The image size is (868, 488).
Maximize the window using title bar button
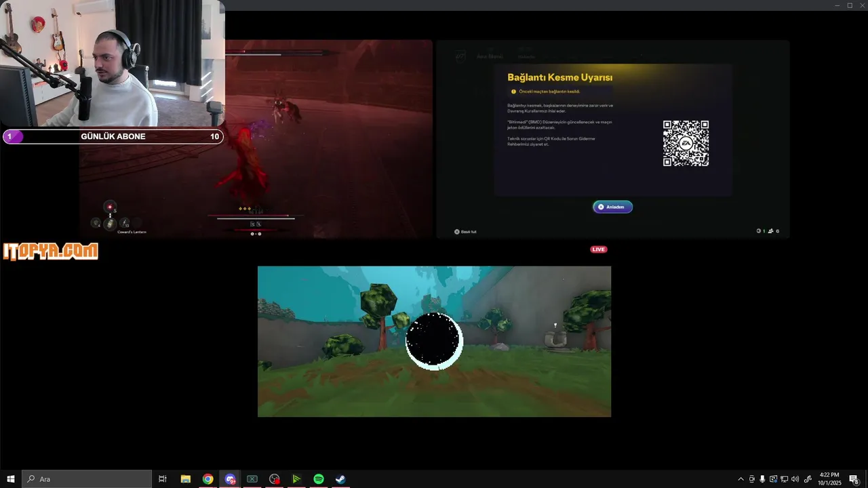click(x=850, y=5)
